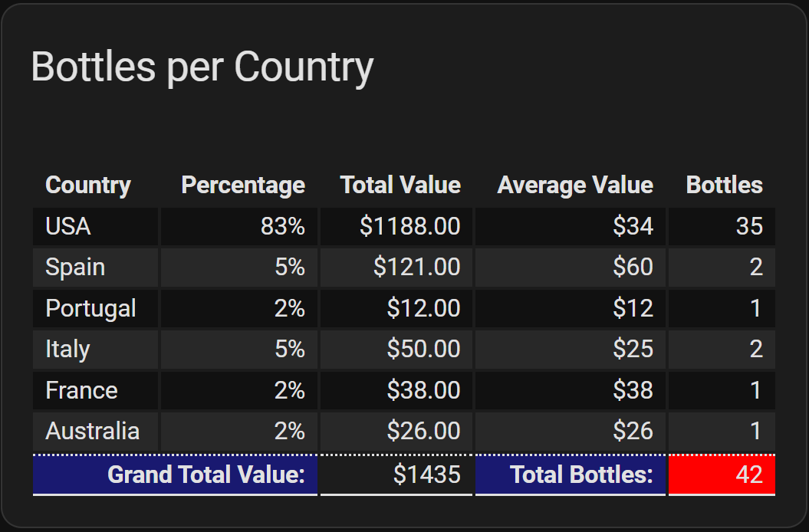Viewport: 809px width, 532px height.
Task: Click the Italy row label
Action: coord(67,350)
